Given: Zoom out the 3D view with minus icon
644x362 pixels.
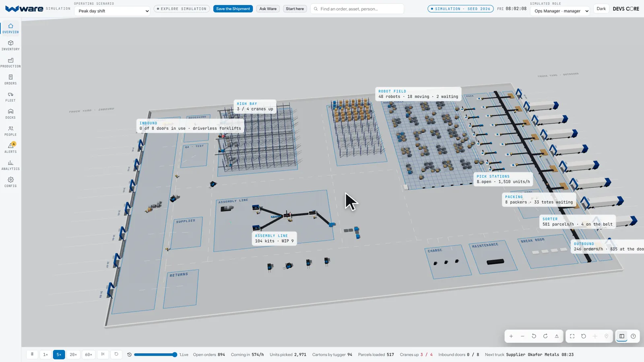Looking at the screenshot, I should (522, 336).
